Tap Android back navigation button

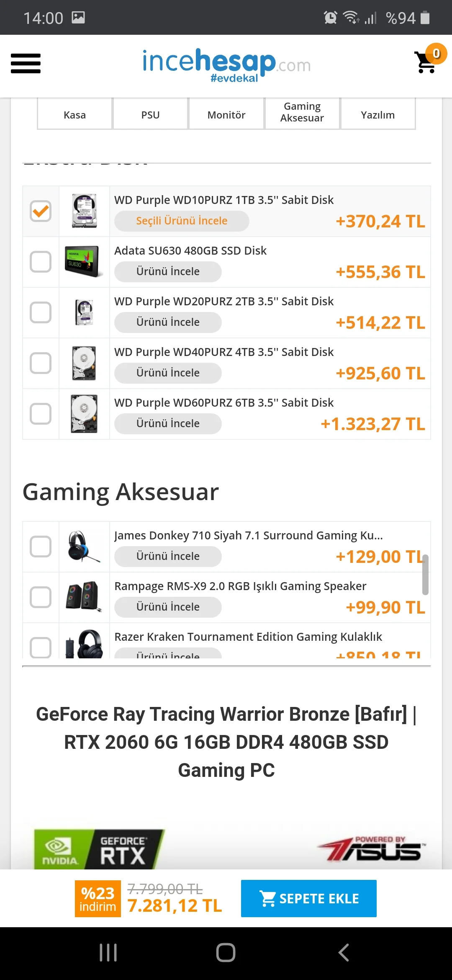(343, 952)
